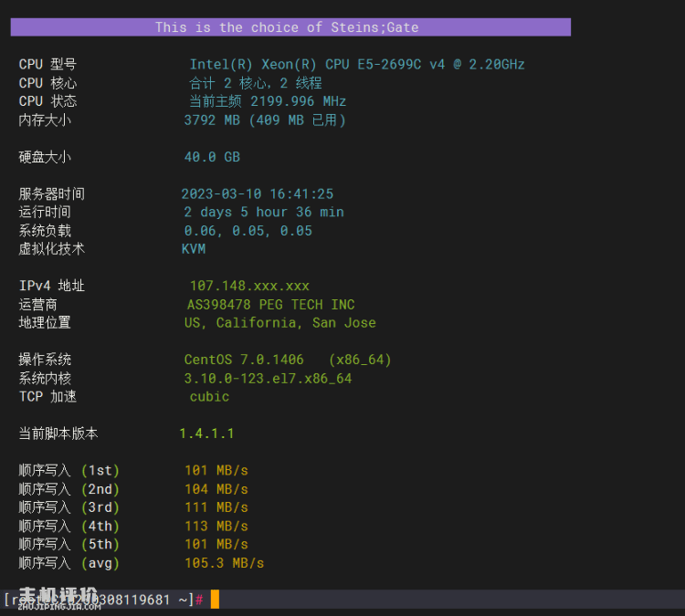Screen dimensions: 685x616
Task: Click kernel version '3.10.0-123.el7.x86_64'
Action: pos(268,379)
